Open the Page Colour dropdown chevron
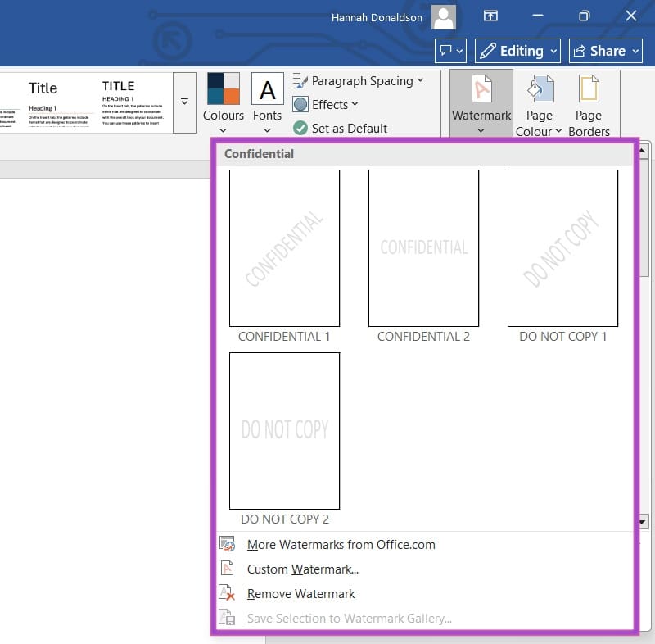This screenshot has width=655, height=644. 559,132
